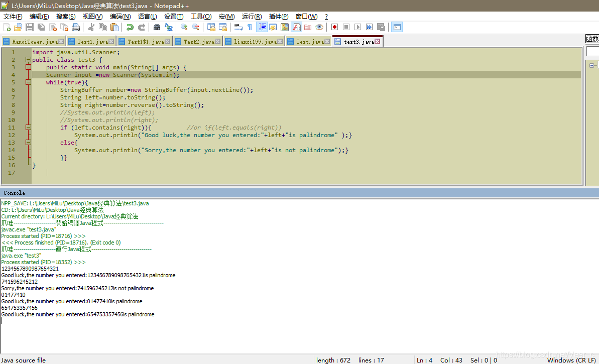Close the Test2.java tab
The height and width of the screenshot is (364, 599).
coord(218,42)
